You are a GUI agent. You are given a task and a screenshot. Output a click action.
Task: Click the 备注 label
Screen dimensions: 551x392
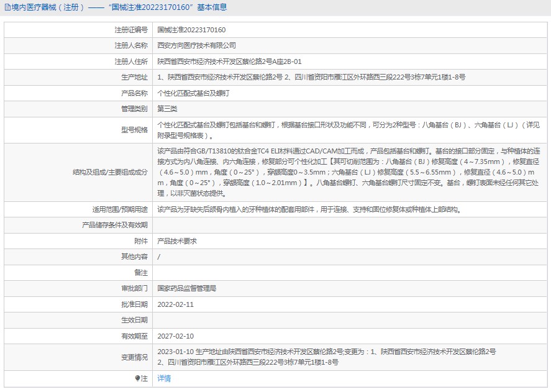(x=141, y=273)
